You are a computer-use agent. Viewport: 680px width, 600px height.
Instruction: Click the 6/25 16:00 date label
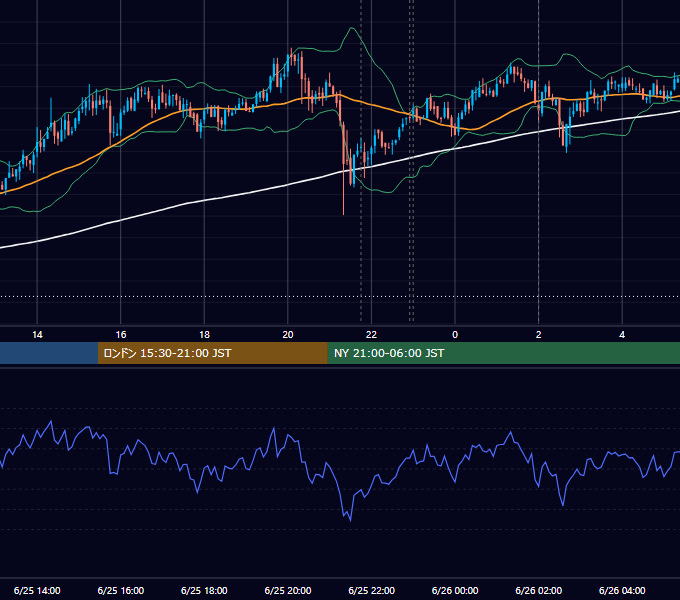click(x=121, y=590)
